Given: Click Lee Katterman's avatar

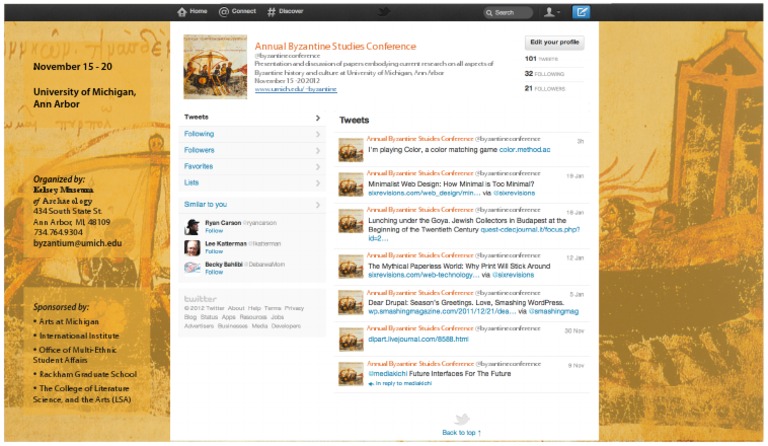Looking at the screenshot, I should point(192,248).
